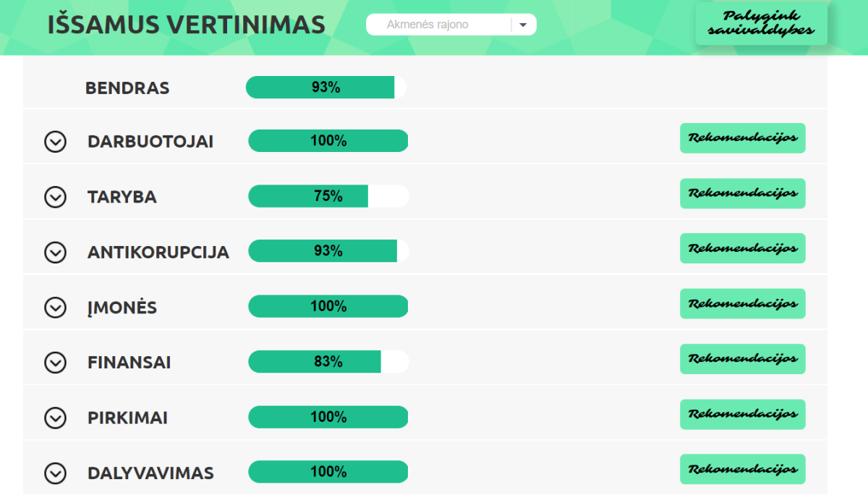The height and width of the screenshot is (503, 868).
Task: Click the Akmenės rajono selection field
Action: point(451,25)
